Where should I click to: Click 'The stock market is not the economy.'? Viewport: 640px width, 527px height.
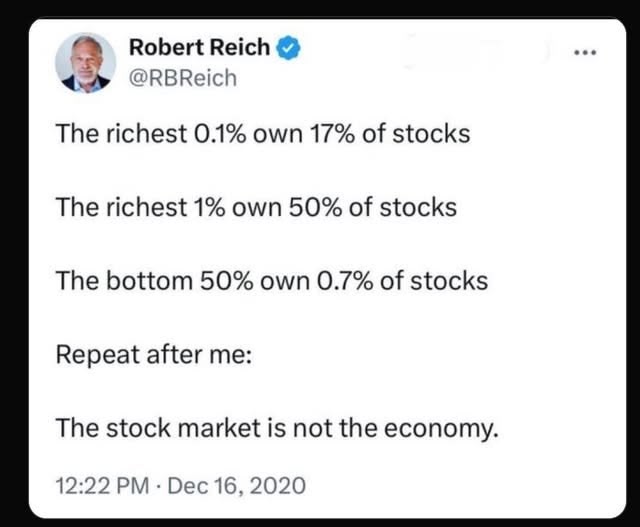[x=277, y=429]
